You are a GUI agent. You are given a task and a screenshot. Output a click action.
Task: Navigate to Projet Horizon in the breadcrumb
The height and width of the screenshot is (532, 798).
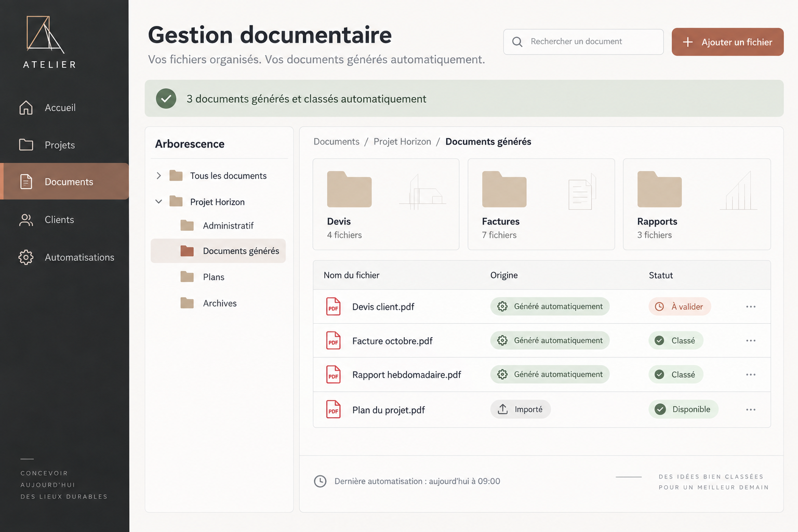coord(402,142)
